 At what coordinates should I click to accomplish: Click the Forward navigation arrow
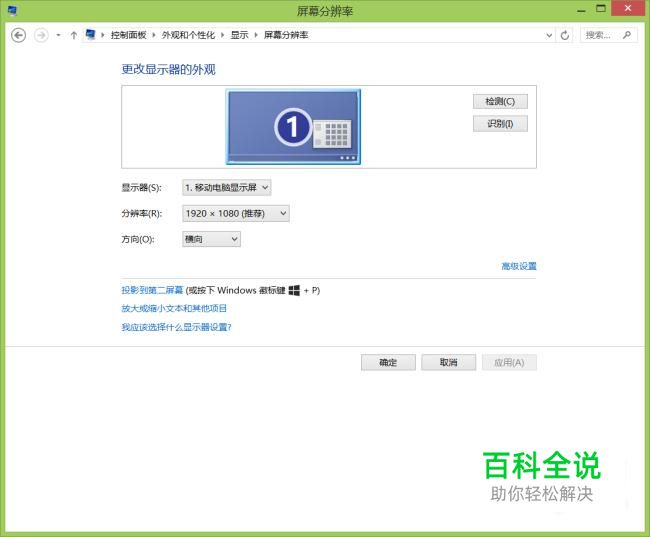[x=41, y=35]
